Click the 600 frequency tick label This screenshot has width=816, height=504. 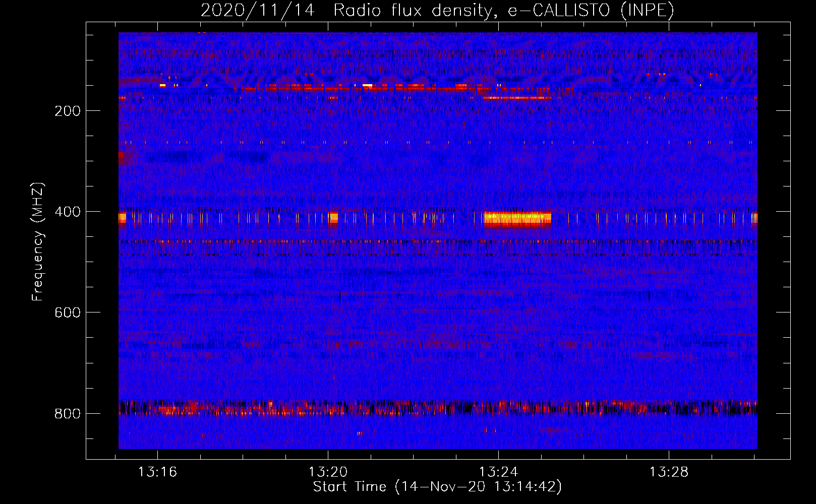pyautogui.click(x=68, y=312)
